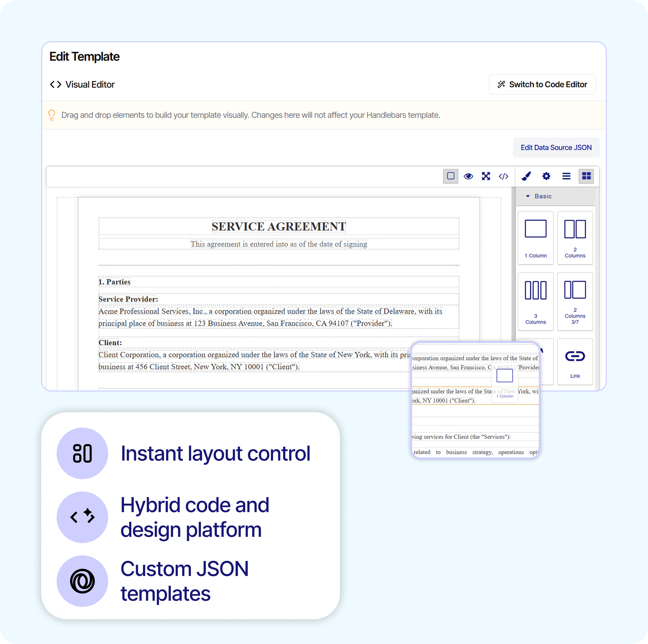Open the Layer Manager icon

point(566,176)
